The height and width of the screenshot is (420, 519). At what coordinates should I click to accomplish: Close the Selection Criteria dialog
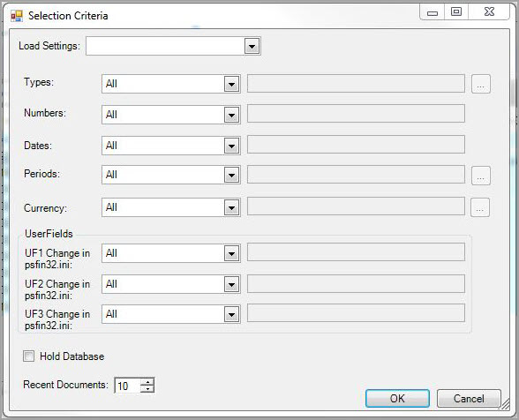tap(489, 12)
